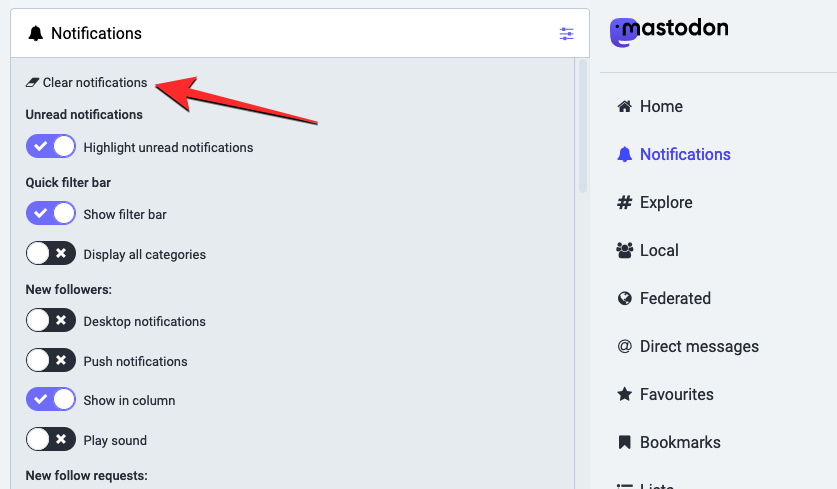This screenshot has height=489, width=837.
Task: Click the Local users group icon
Action: [x=625, y=250]
